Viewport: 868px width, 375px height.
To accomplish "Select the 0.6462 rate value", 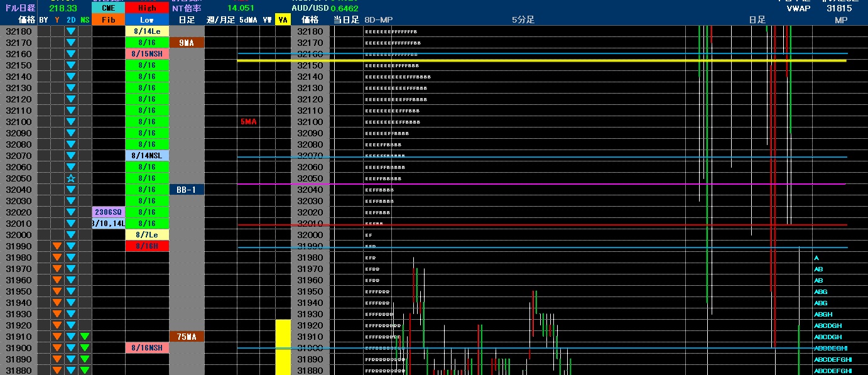I will click(x=344, y=8).
